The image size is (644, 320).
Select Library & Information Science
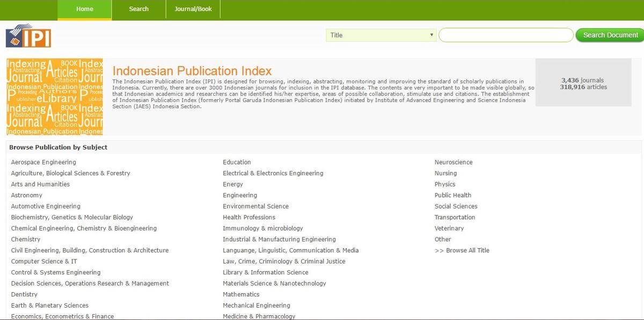(266, 272)
